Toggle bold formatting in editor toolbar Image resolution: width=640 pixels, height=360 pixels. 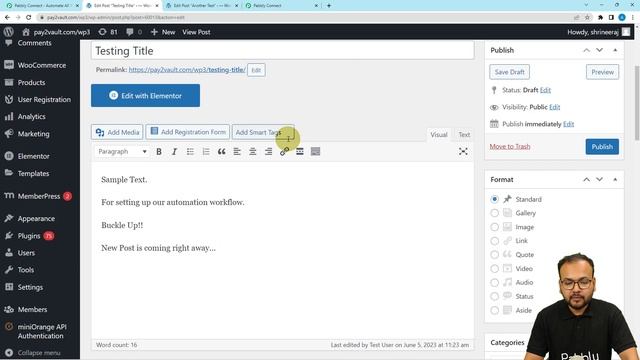[159, 151]
